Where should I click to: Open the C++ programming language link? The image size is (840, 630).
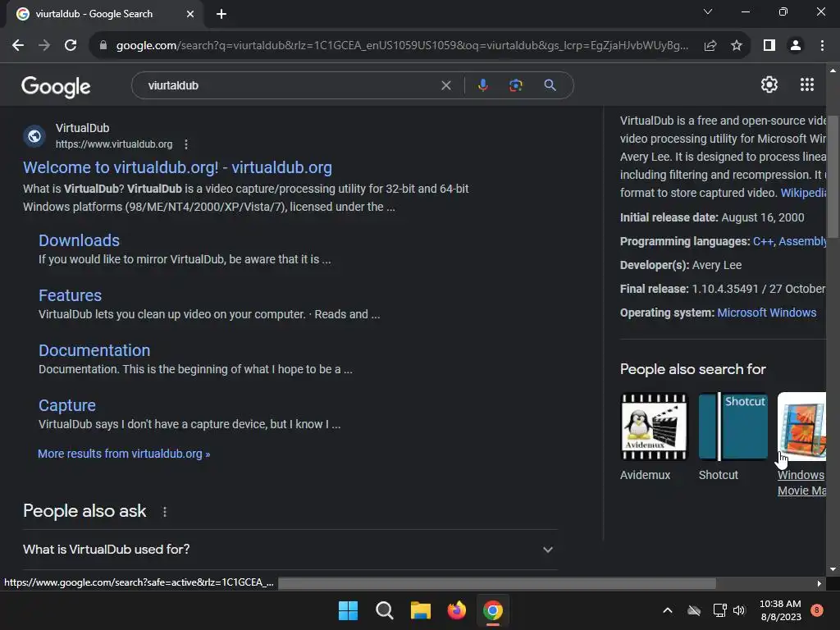(x=763, y=242)
